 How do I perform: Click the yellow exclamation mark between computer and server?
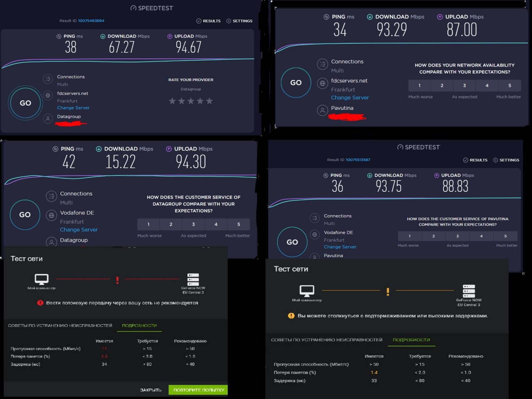[x=388, y=292]
